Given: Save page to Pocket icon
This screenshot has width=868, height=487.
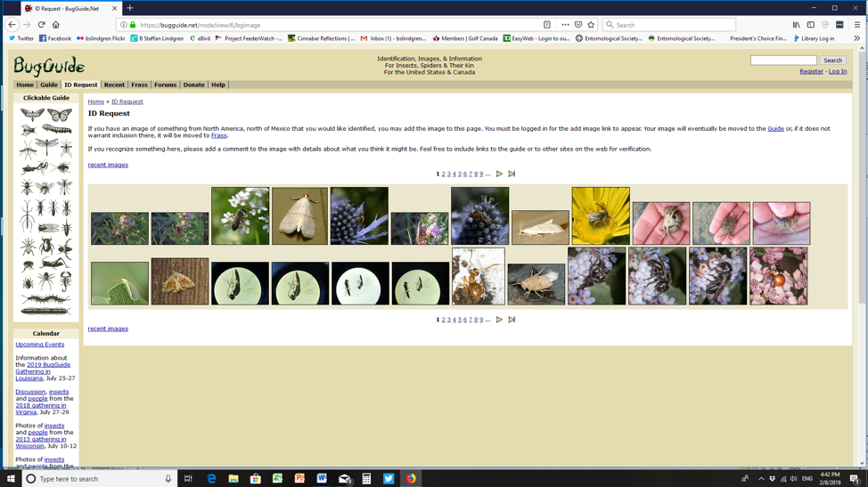Looking at the screenshot, I should [x=578, y=25].
